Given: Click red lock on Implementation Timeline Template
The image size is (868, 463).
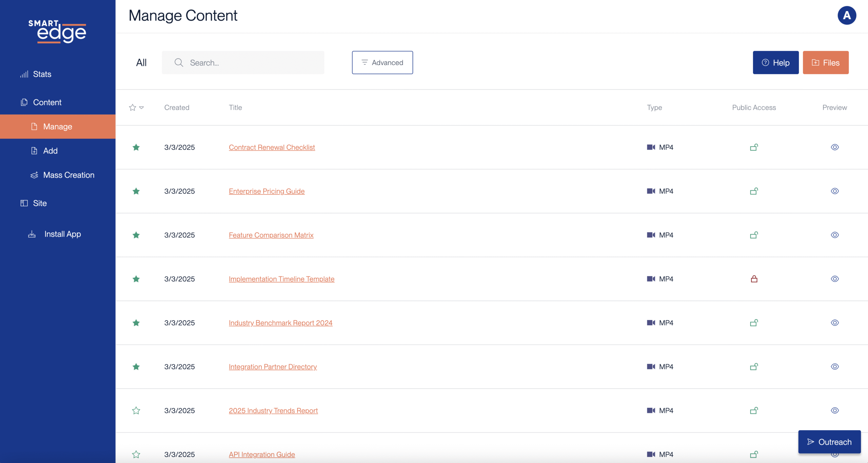Looking at the screenshot, I should [754, 279].
